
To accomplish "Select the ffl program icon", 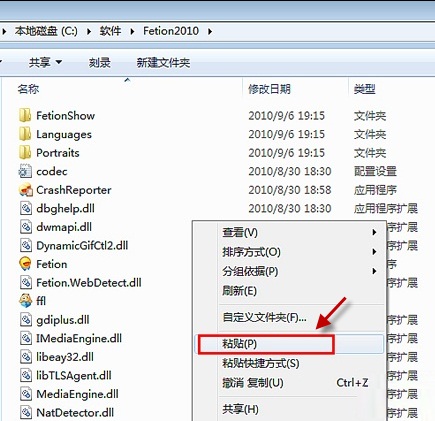I will (25, 301).
